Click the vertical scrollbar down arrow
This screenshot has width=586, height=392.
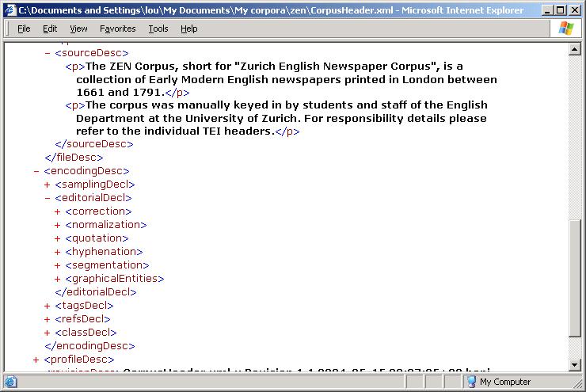pos(576,365)
